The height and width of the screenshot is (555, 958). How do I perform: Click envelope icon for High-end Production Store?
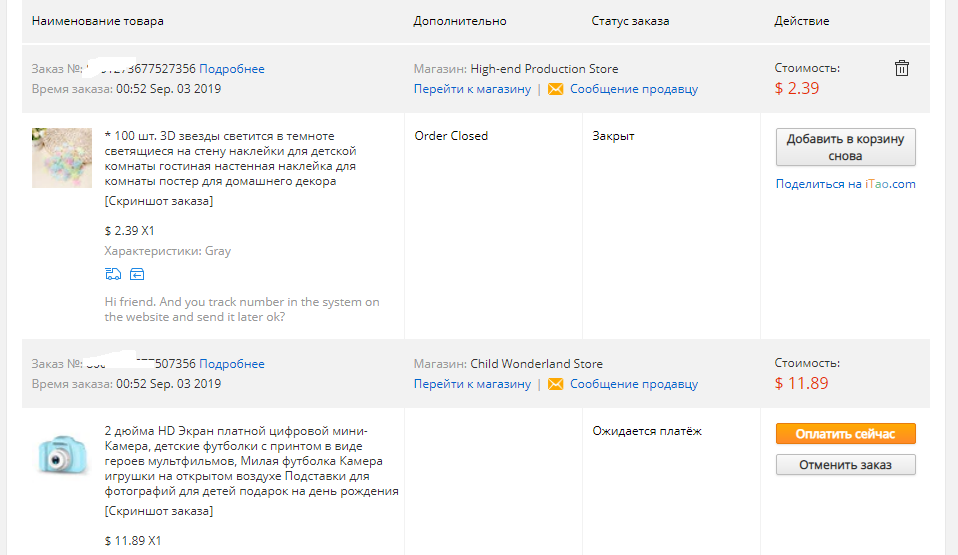click(x=555, y=89)
